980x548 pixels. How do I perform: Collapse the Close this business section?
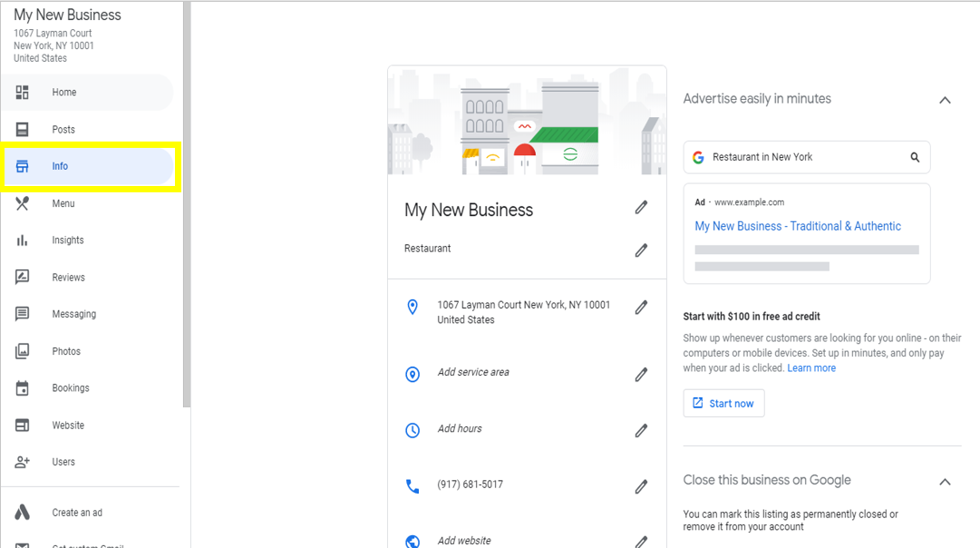pyautogui.click(x=945, y=482)
